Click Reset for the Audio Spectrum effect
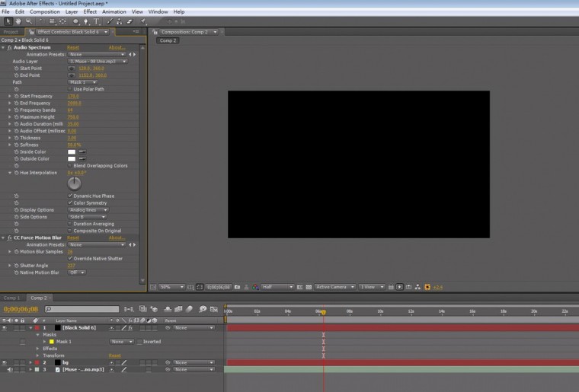579x392 pixels. pos(73,47)
